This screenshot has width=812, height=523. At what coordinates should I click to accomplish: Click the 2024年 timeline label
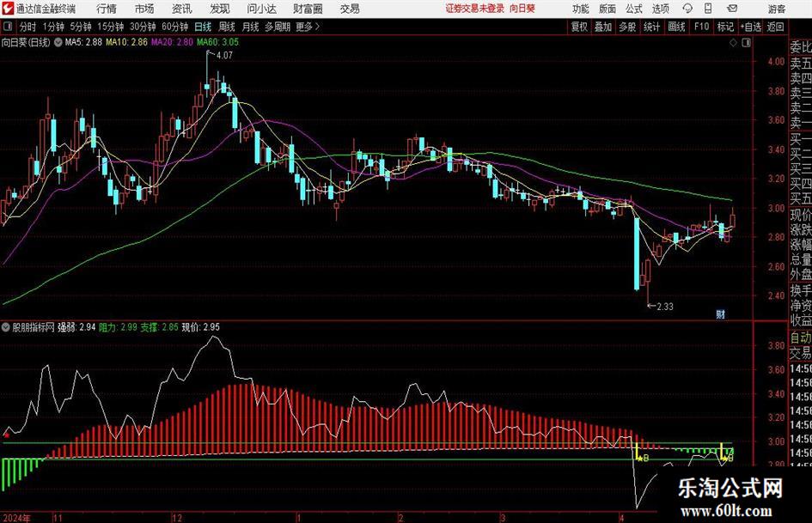pos(16,518)
